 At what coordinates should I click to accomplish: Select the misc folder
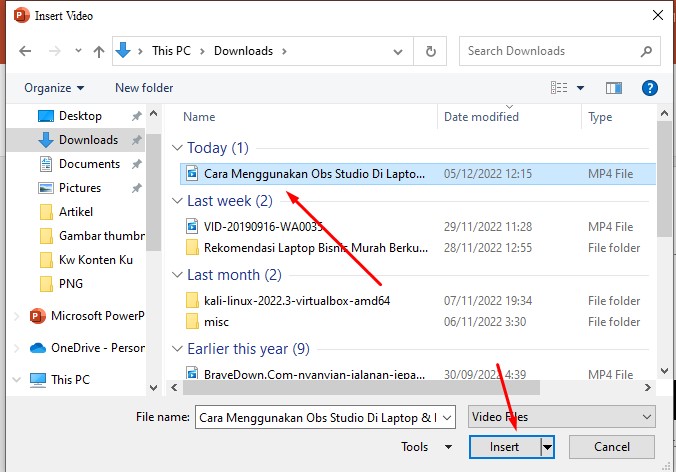point(418,322)
